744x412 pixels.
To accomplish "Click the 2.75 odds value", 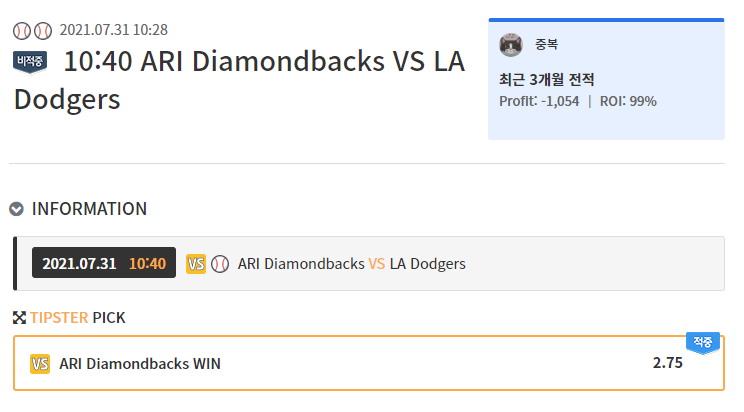I will [x=667, y=362].
